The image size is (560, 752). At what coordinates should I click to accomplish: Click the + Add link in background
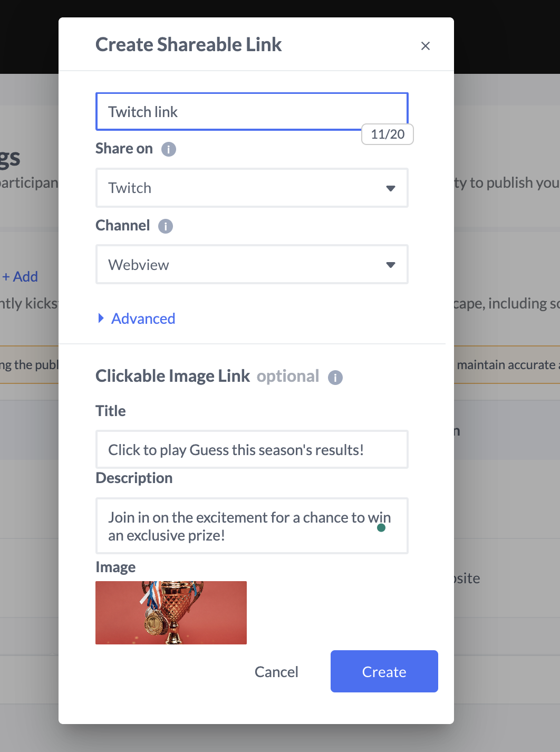click(x=20, y=277)
